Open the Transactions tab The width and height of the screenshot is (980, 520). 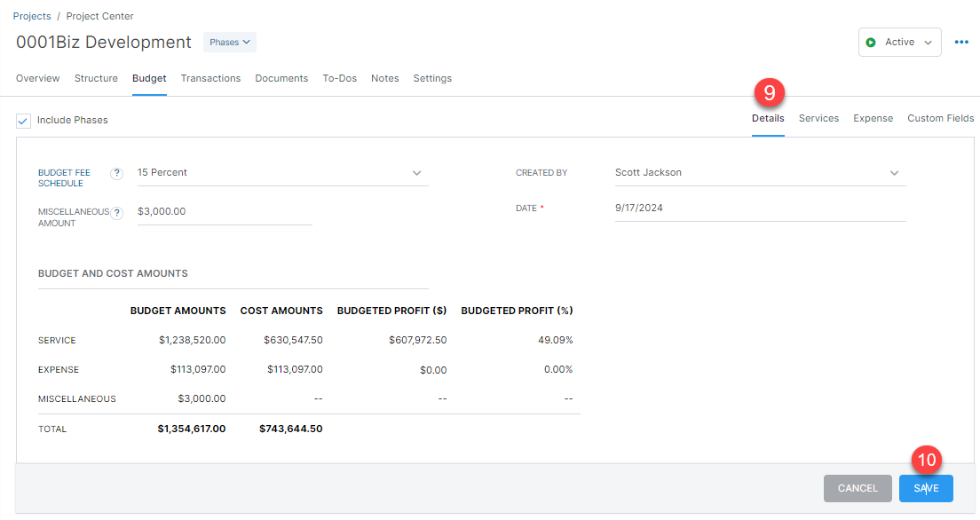point(210,78)
